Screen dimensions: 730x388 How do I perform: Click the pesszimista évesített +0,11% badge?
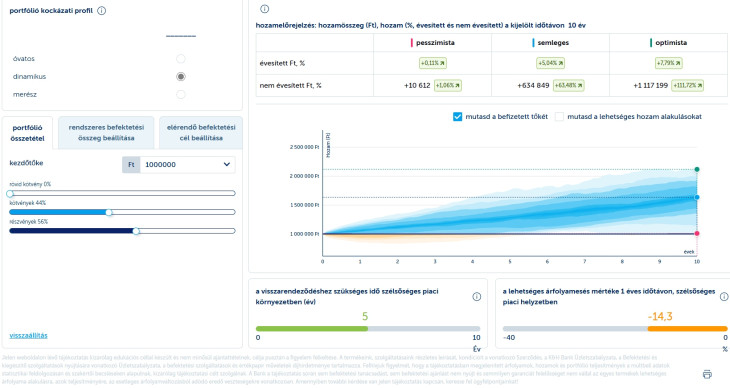tap(433, 63)
